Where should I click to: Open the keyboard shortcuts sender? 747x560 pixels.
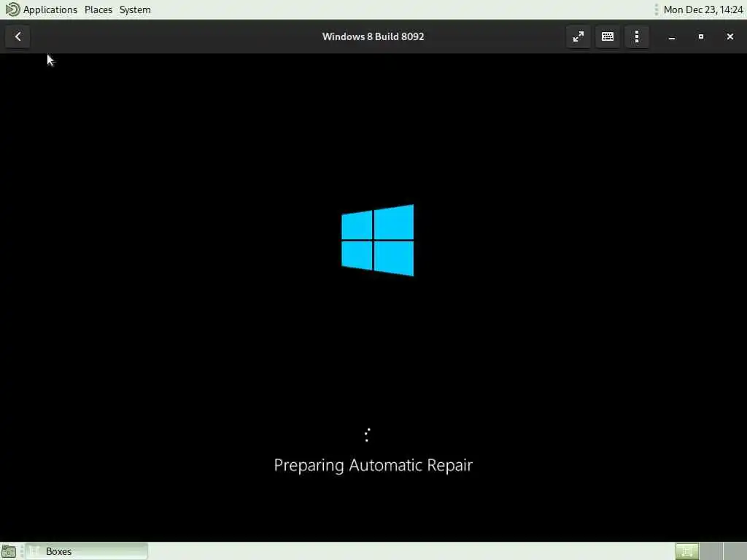pyautogui.click(x=608, y=36)
